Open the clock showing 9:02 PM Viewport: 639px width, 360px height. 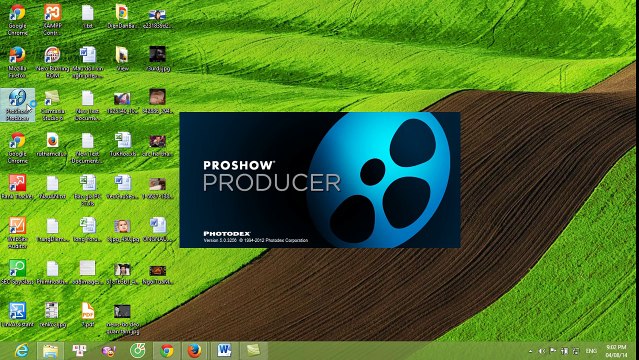pyautogui.click(x=616, y=351)
